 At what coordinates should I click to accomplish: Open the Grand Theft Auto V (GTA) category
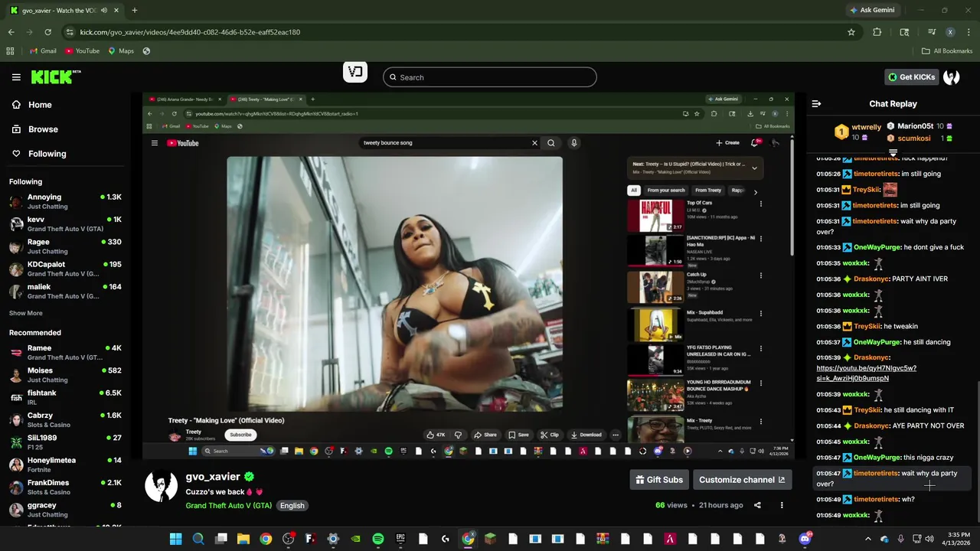pos(228,506)
